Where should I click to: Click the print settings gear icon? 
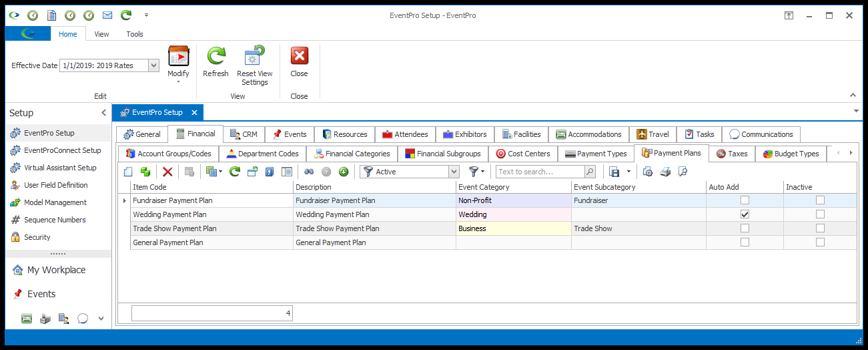click(648, 172)
